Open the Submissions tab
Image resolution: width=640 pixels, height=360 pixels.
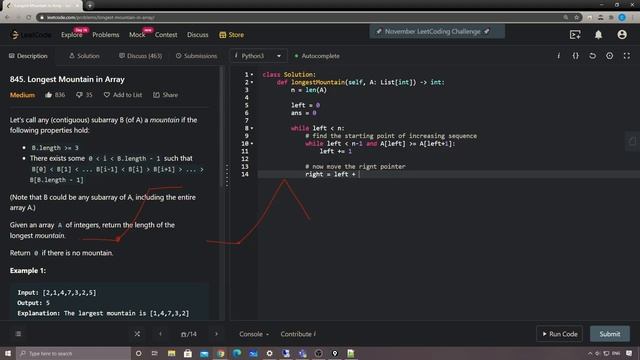(x=196, y=56)
